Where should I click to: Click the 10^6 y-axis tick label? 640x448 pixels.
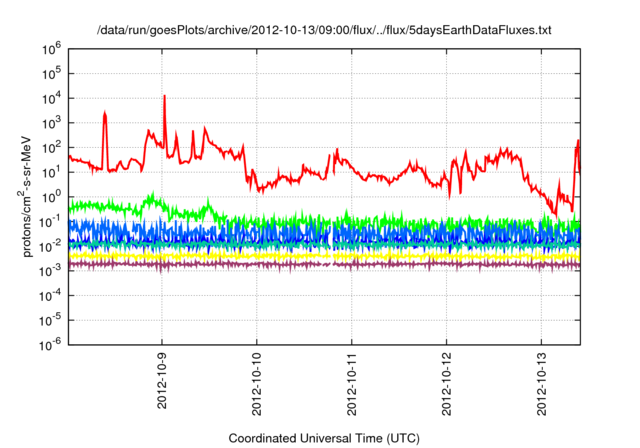point(51,49)
